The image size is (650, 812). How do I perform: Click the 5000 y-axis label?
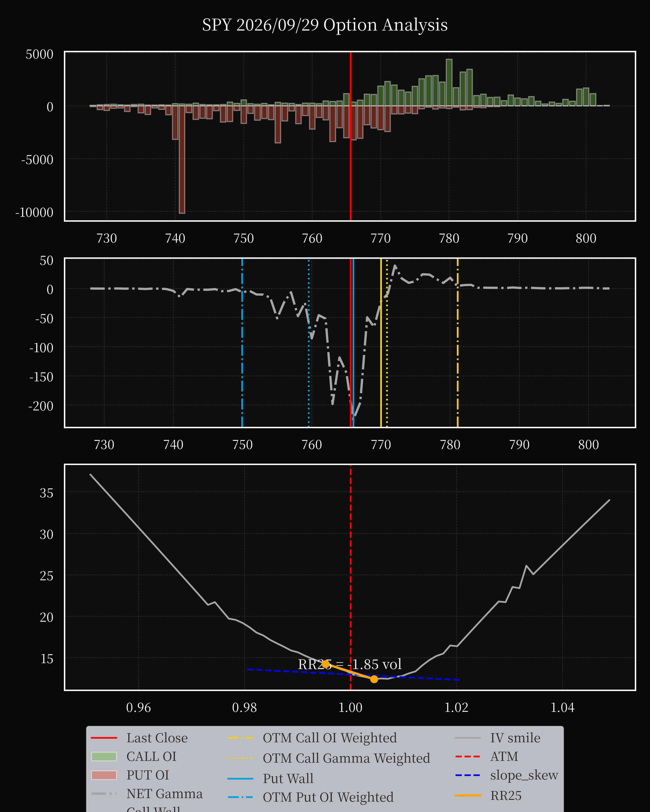tap(39, 54)
